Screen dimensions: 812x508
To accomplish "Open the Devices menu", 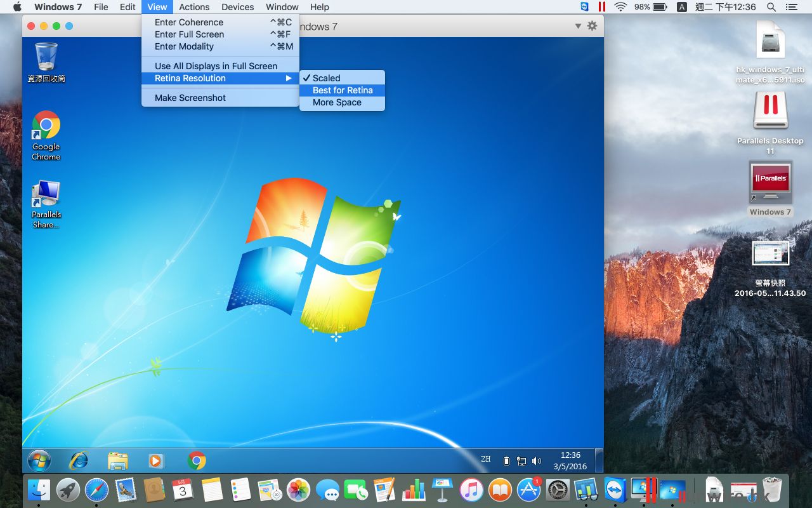I will [238, 7].
